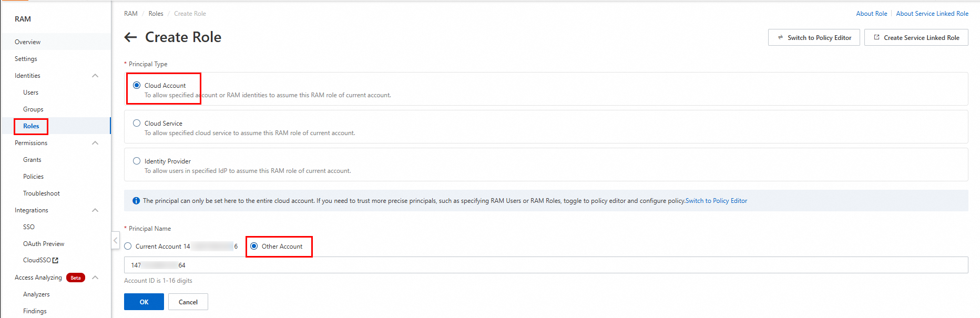The width and height of the screenshot is (980, 318).
Task: Open Policies in the sidebar menu
Action: click(33, 177)
